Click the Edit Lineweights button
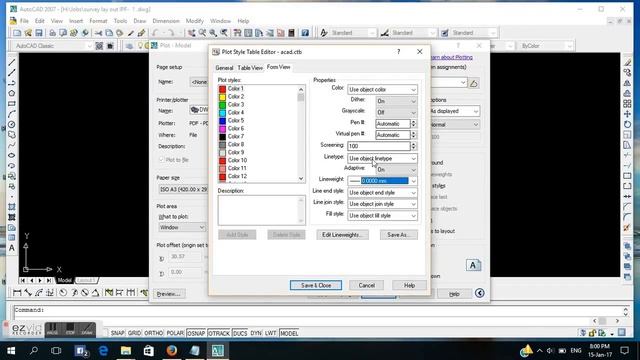 tap(342, 235)
